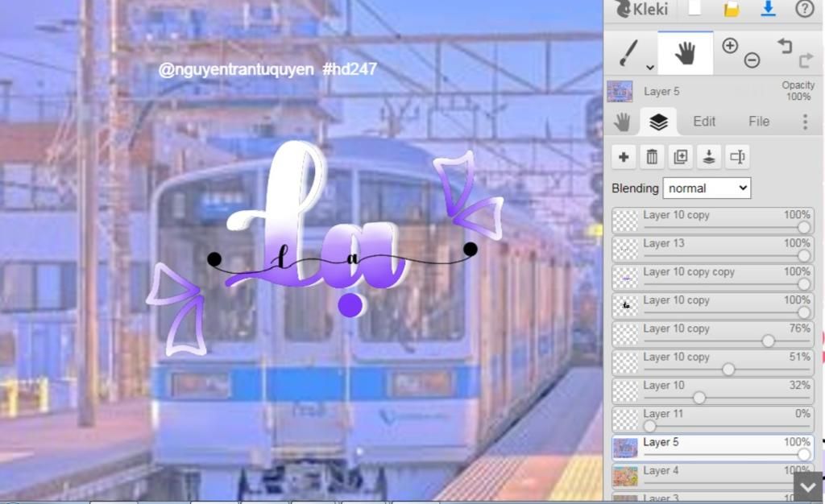Screen dimensions: 825x504
Task: Click thumbnail of Layer 10 copy with text preview
Action: [625, 306]
